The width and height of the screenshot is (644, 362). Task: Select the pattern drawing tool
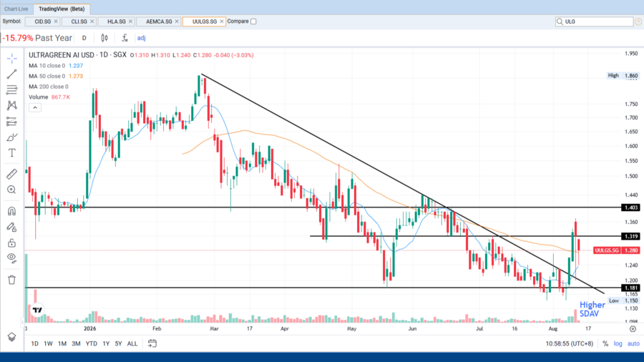pyautogui.click(x=11, y=105)
